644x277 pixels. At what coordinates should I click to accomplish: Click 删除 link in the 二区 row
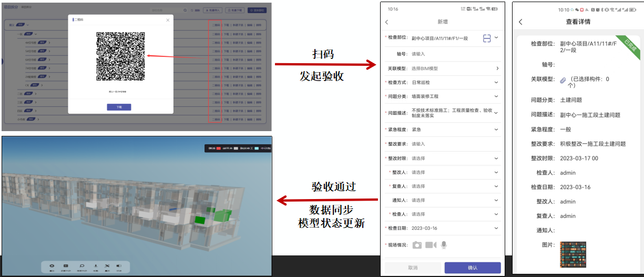[x=259, y=94]
